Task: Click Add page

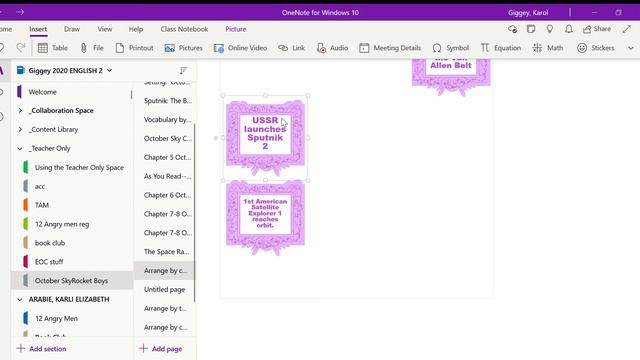Action: coord(161,349)
